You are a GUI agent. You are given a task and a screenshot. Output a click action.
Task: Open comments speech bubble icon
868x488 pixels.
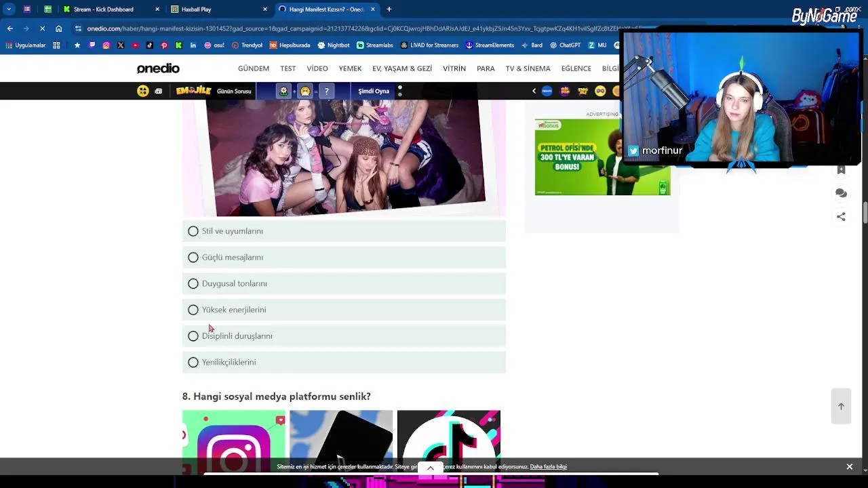click(x=841, y=193)
